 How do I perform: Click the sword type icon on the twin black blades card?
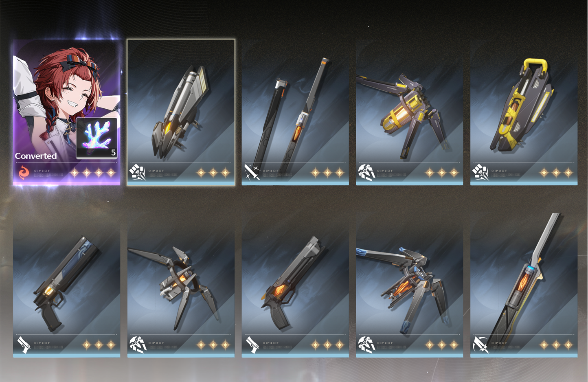252,172
